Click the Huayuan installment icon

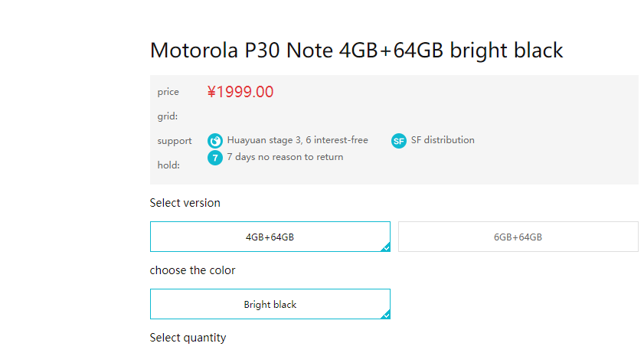215,141
